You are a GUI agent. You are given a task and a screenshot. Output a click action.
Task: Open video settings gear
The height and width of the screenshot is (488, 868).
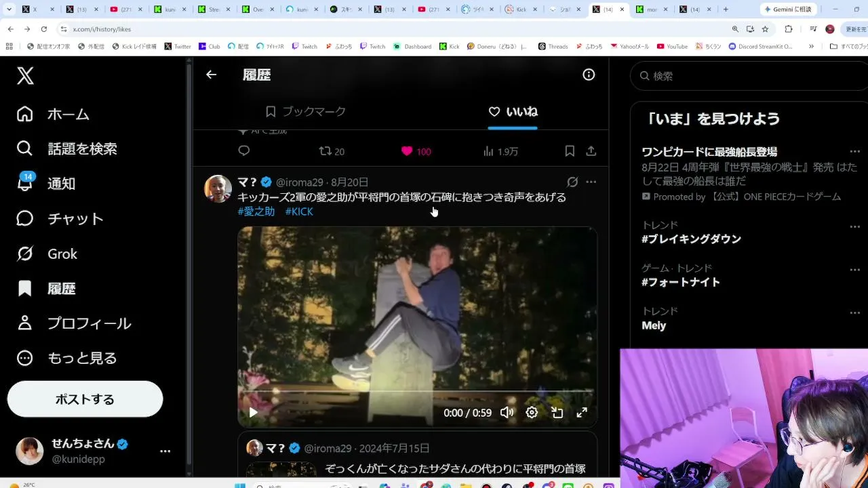[532, 412]
